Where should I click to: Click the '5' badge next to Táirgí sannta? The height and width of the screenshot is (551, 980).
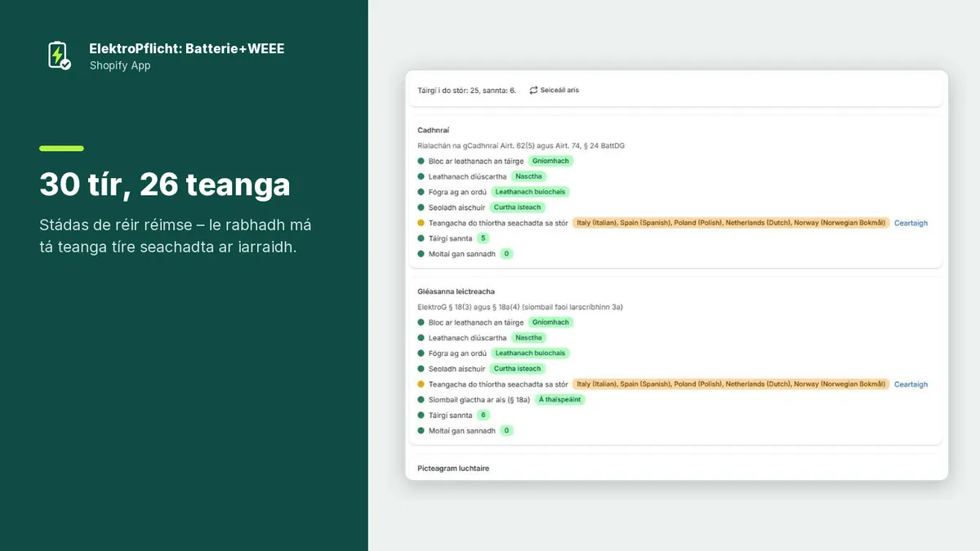(x=483, y=238)
